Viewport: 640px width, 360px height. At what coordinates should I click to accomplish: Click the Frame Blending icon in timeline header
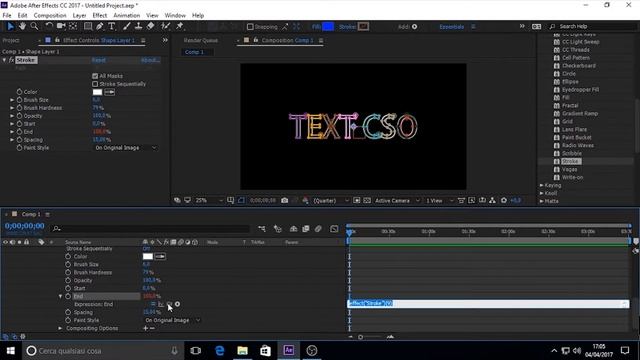[306, 229]
